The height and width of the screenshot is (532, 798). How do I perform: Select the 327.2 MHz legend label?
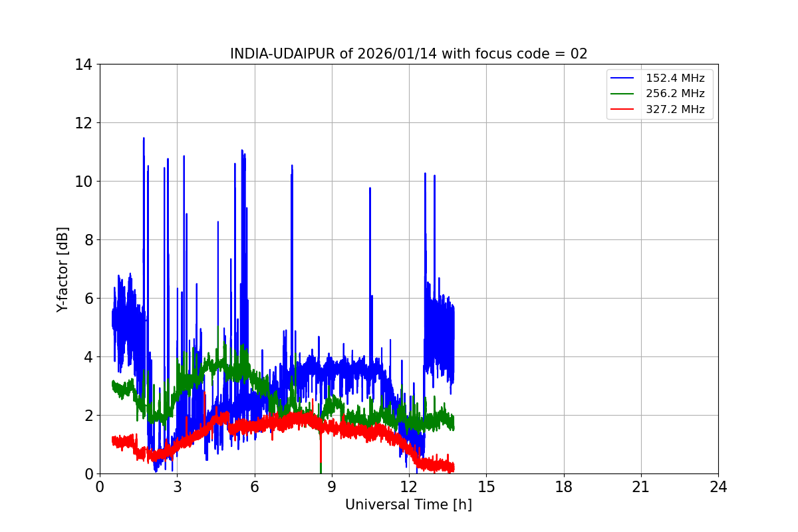(x=675, y=110)
